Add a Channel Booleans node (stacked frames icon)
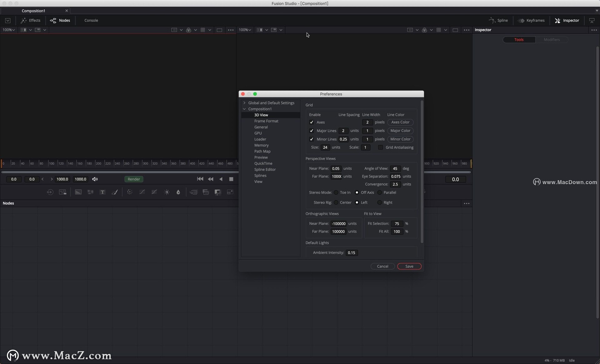Viewport: 600px width, 364px height. click(206, 192)
